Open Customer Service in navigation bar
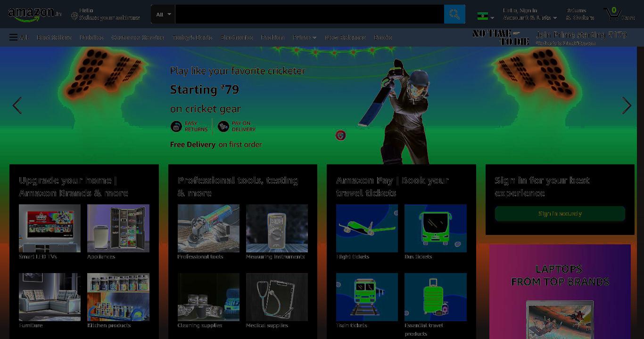 [x=138, y=37]
